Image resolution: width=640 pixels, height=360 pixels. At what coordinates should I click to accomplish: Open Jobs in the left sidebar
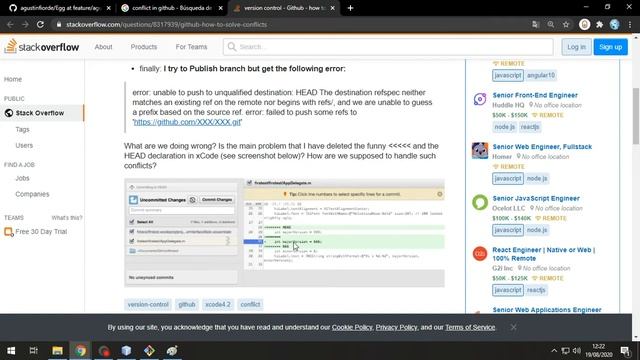[x=22, y=178]
